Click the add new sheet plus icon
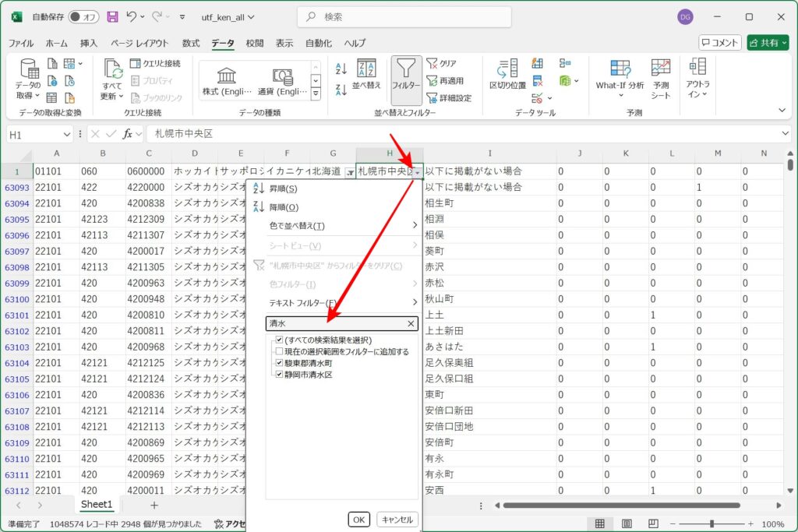Viewport: 798px width, 532px height. 154,505
